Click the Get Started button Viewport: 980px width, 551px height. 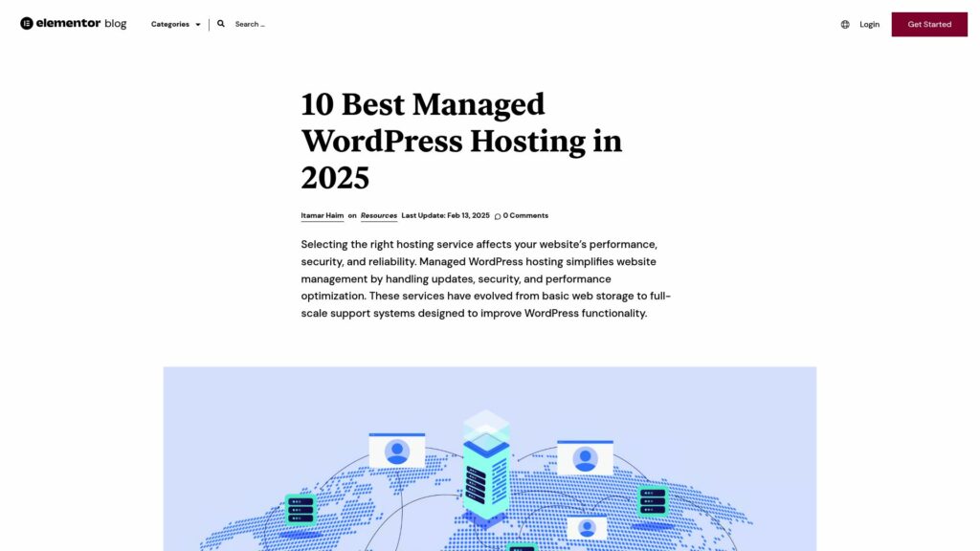tap(929, 24)
